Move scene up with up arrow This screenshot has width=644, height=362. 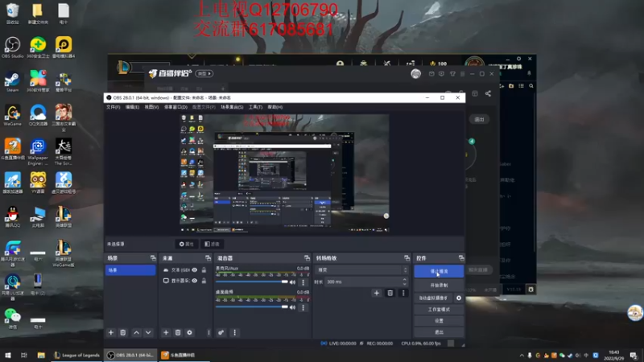[136, 332]
